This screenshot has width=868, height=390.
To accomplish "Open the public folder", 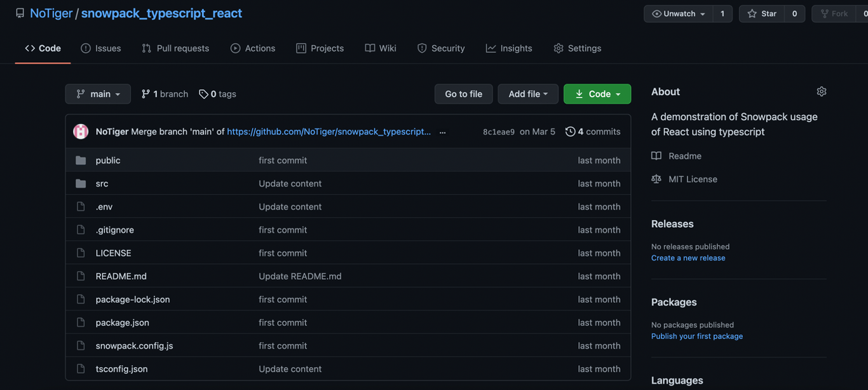I will pos(108,160).
